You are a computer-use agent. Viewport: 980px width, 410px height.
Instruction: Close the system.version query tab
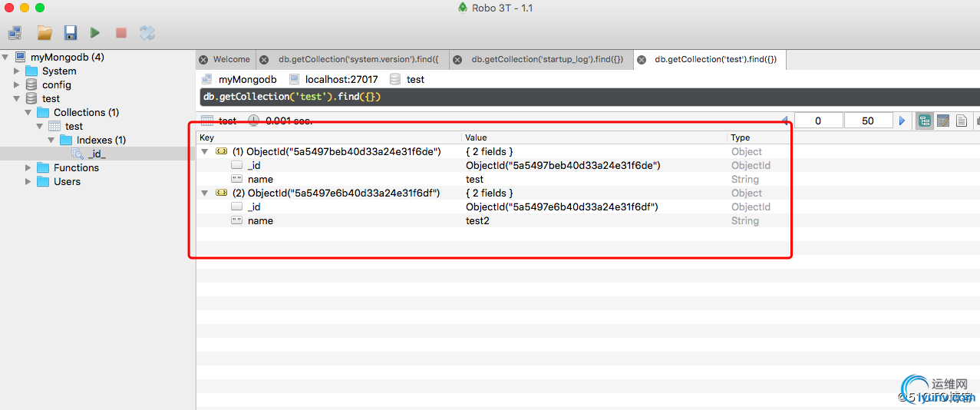pos(264,60)
